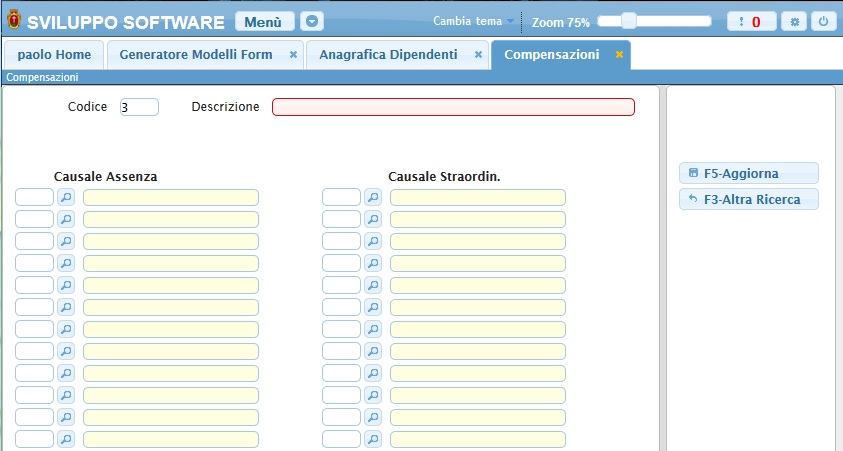843x451 pixels.
Task: Click into the Descrizione input field
Action: [453, 107]
